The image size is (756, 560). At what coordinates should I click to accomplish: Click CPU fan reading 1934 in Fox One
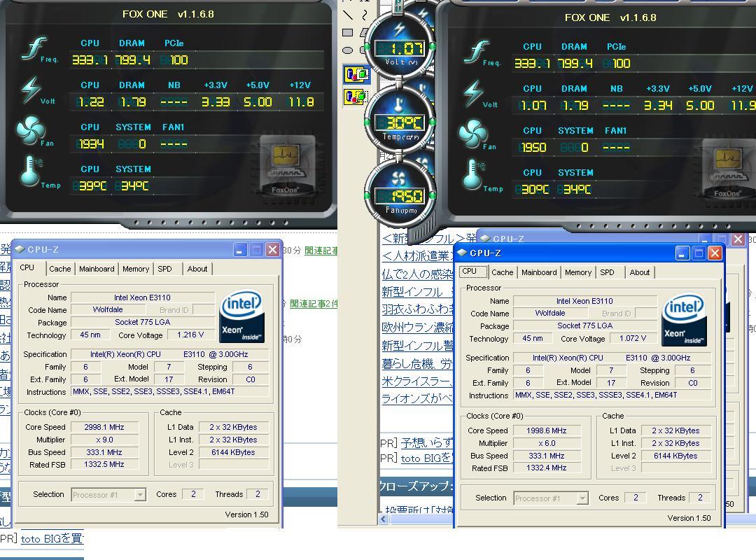(x=90, y=143)
